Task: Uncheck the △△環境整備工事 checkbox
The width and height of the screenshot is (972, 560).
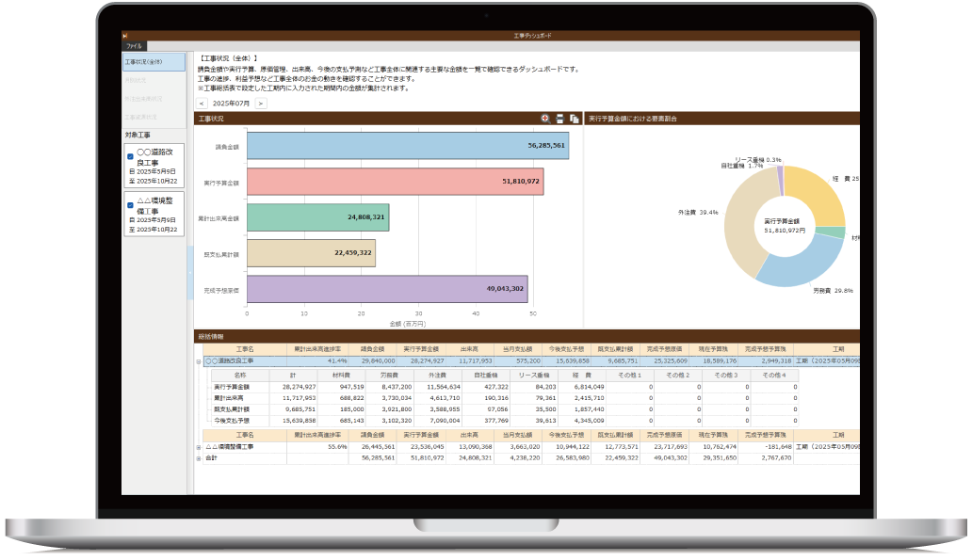Action: [x=130, y=204]
